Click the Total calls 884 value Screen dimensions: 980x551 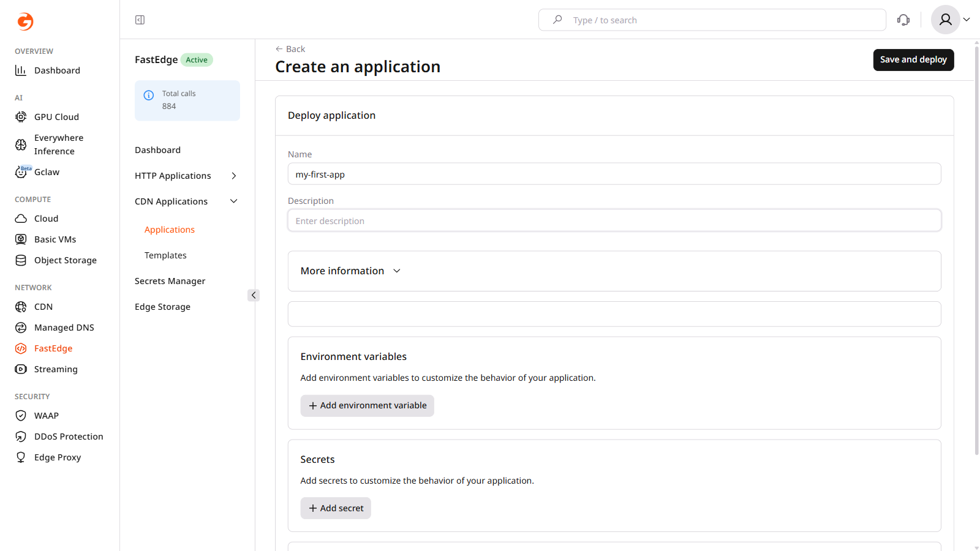click(x=169, y=106)
